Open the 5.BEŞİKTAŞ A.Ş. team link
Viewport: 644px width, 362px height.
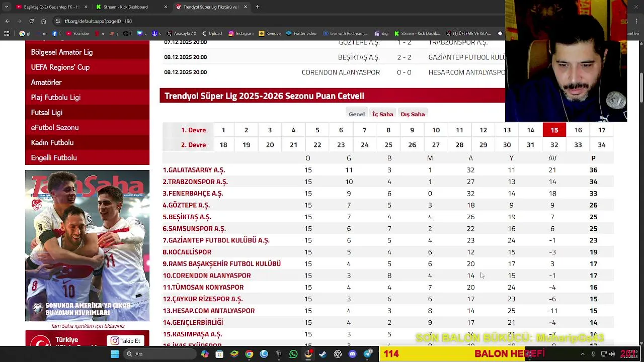click(x=187, y=217)
